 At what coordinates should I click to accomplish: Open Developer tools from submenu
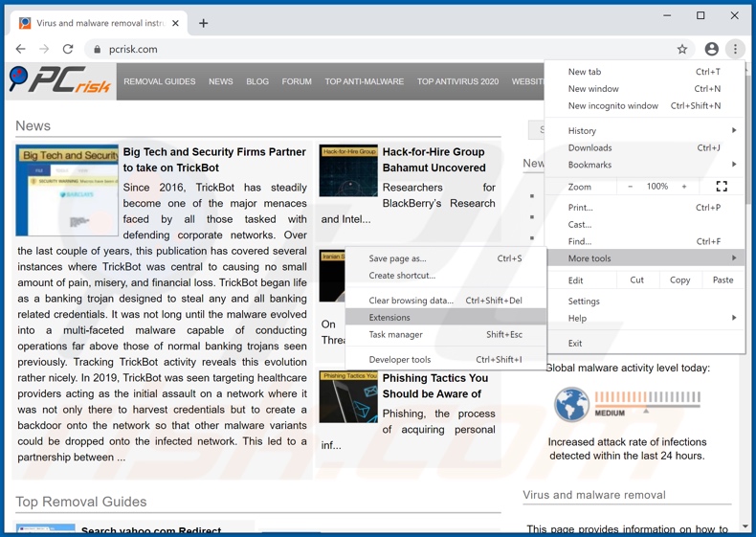click(446, 360)
